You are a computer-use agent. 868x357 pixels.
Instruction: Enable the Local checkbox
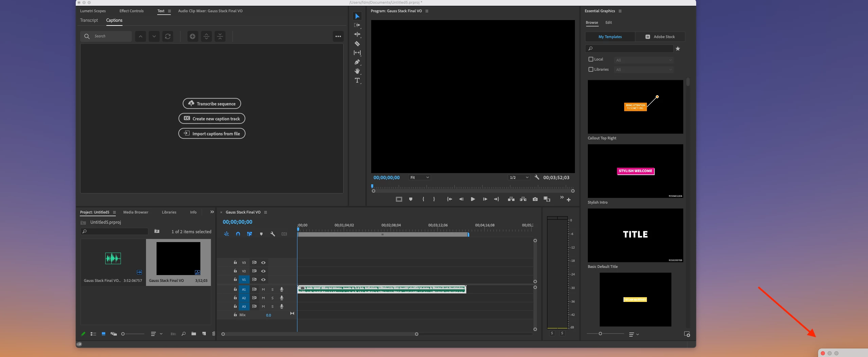[591, 59]
